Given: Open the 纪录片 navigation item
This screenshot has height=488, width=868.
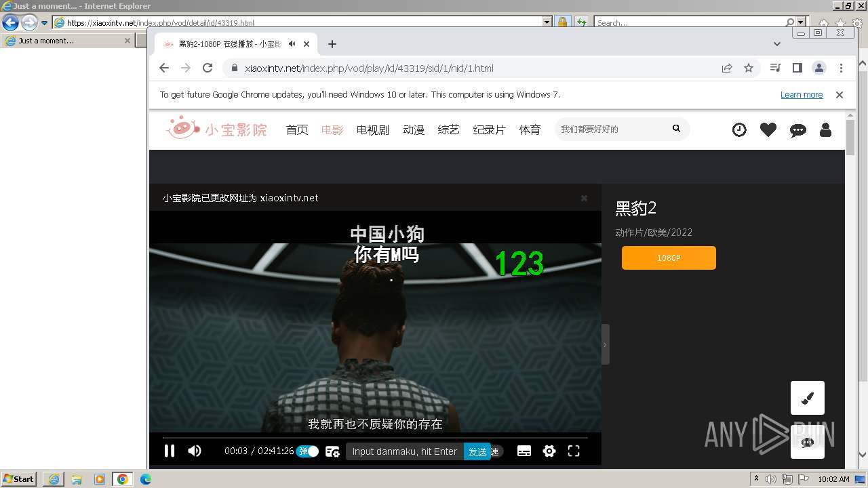Looking at the screenshot, I should click(x=490, y=129).
